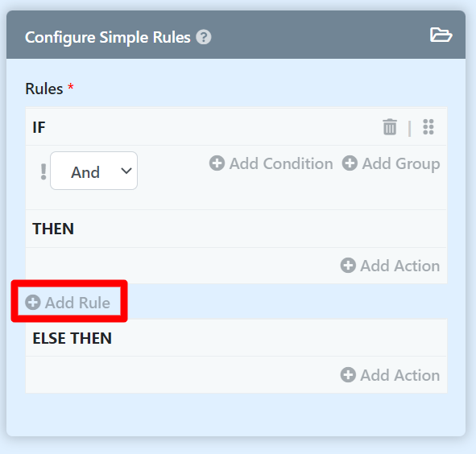Toggle the exclamation NOT operator
The image size is (476, 454).
tap(43, 171)
